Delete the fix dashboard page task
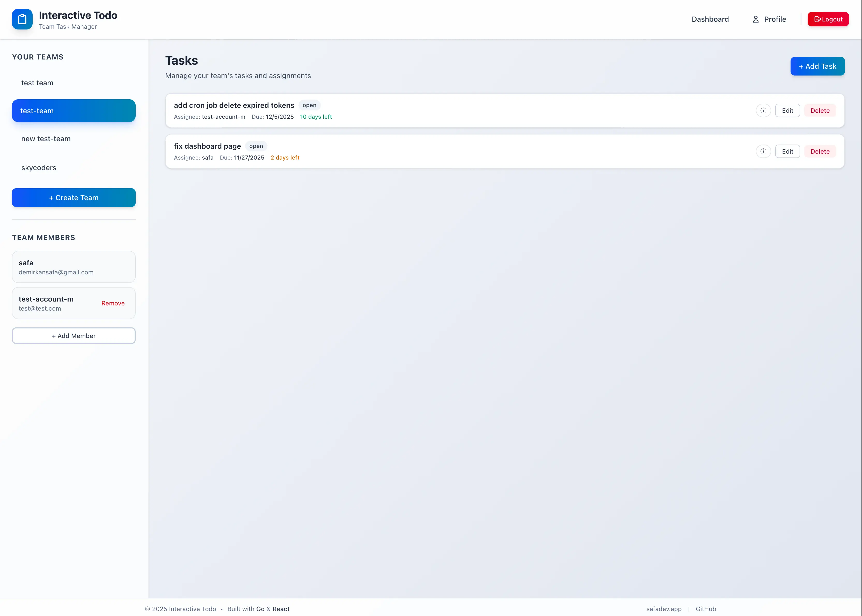Screen dimensions: 862x616 click(x=820, y=151)
